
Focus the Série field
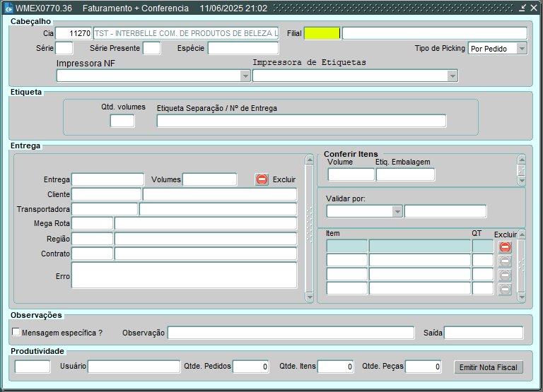pyautogui.click(x=64, y=48)
